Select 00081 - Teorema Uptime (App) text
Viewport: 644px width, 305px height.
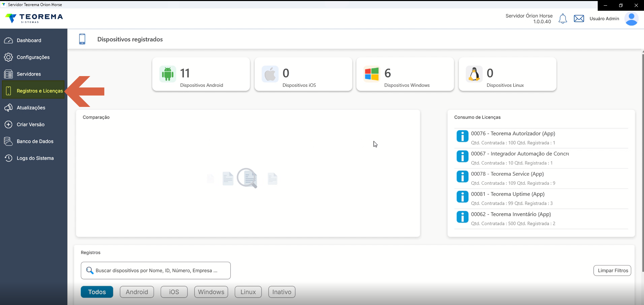click(x=508, y=194)
